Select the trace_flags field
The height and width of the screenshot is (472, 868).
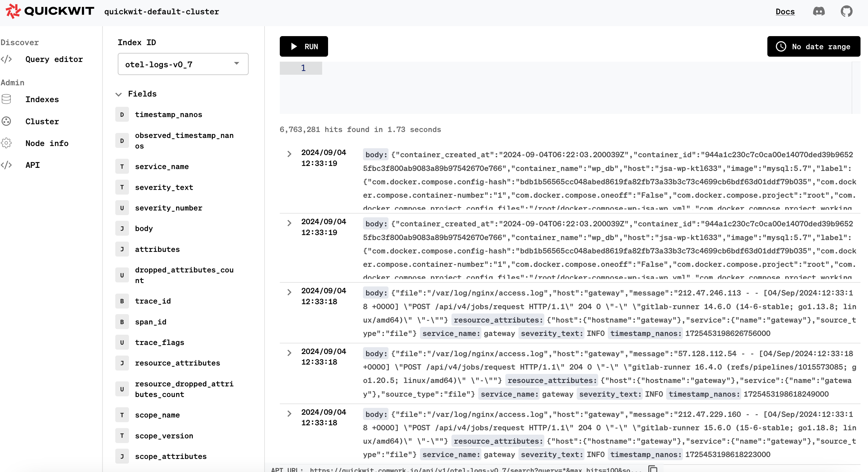pyautogui.click(x=160, y=342)
